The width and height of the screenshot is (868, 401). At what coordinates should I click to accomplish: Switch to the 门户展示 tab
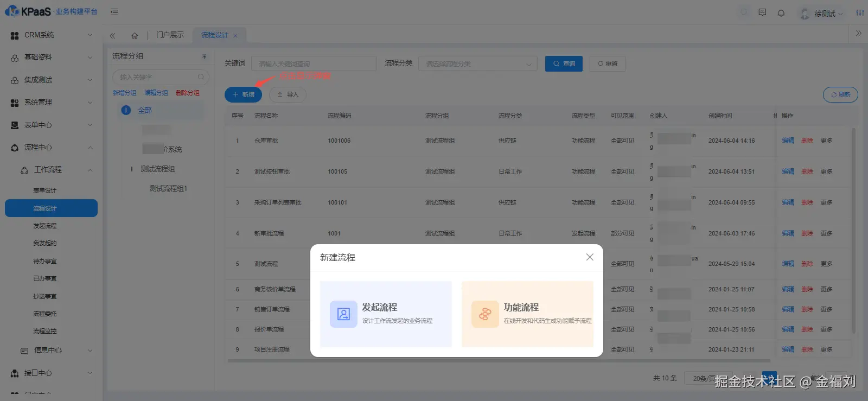(x=170, y=35)
